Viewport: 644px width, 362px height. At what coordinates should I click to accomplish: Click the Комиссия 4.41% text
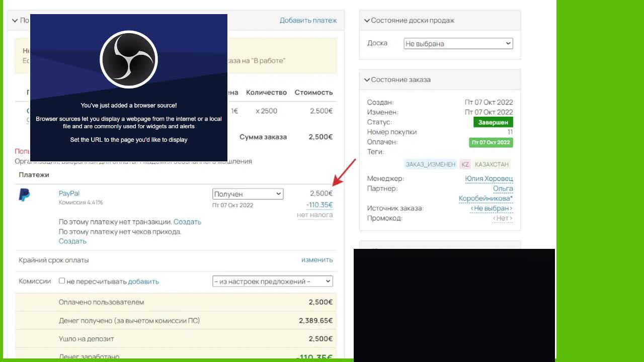81,202
